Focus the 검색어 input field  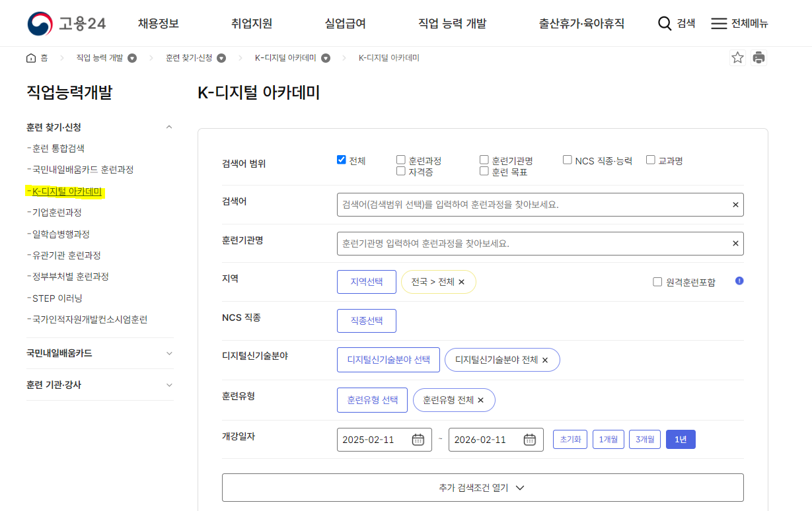[x=540, y=205]
